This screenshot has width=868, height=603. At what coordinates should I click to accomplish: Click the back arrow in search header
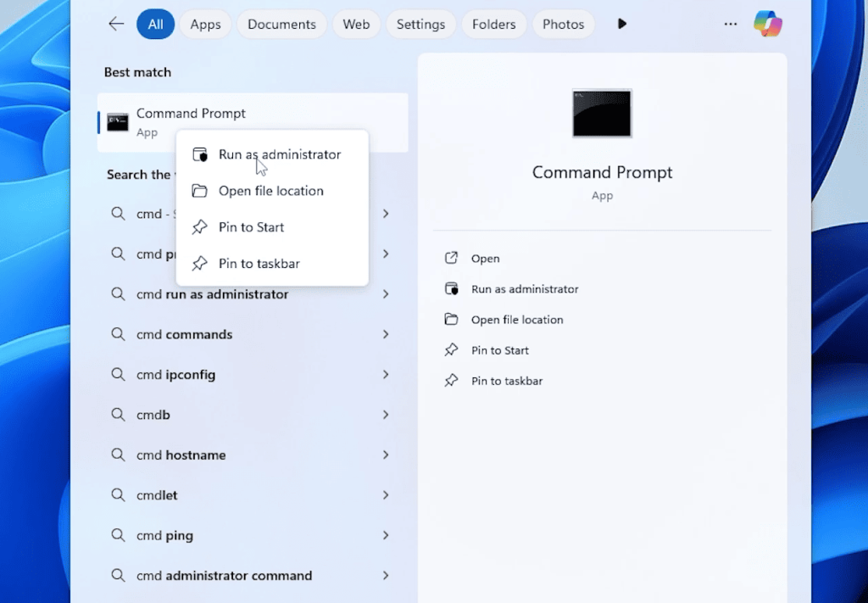click(116, 24)
